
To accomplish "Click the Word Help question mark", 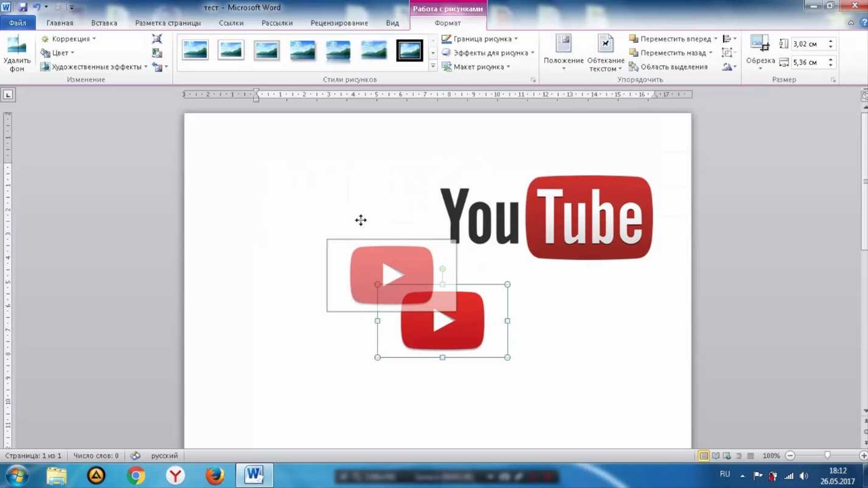I will click(x=864, y=22).
